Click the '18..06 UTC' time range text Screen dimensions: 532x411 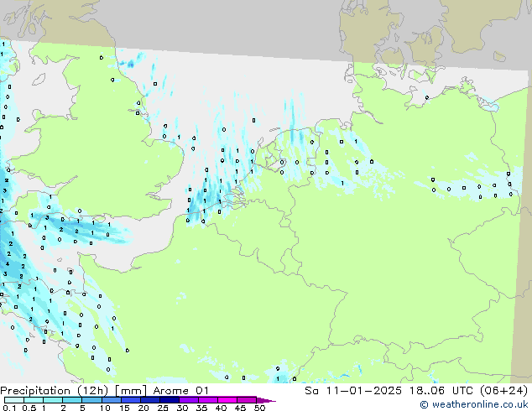coord(443,391)
